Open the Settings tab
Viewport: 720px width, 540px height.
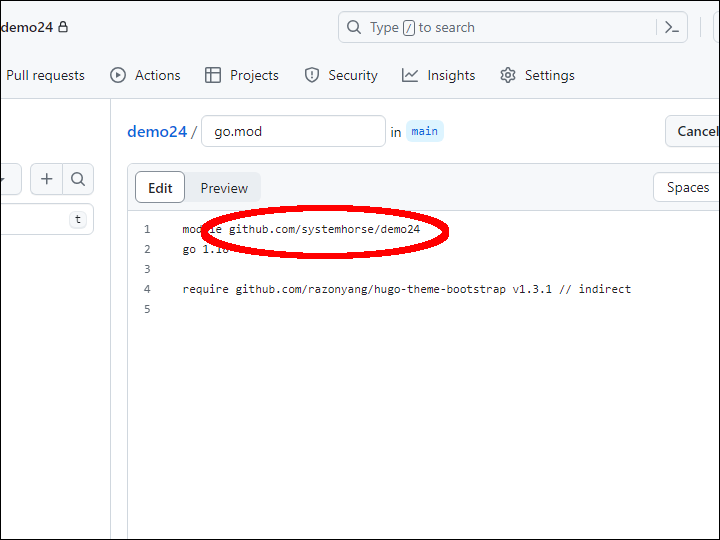[537, 75]
